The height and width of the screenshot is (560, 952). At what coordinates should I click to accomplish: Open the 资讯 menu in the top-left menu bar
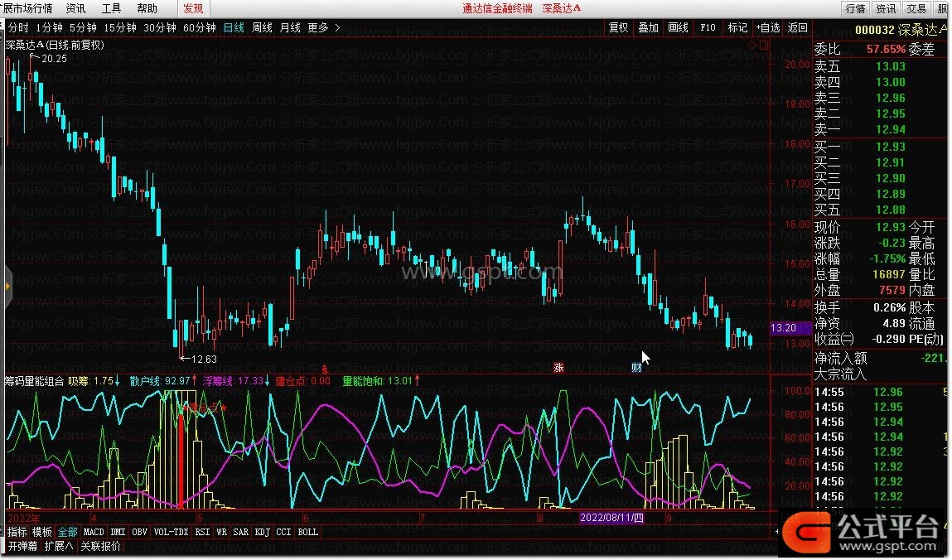pyautogui.click(x=75, y=8)
